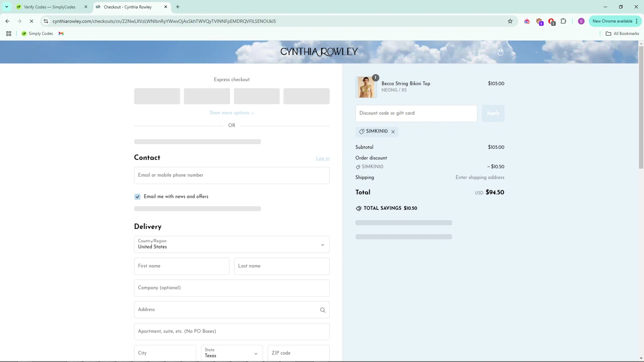644x362 pixels.
Task: View site information icon in address bar
Action: (46, 21)
